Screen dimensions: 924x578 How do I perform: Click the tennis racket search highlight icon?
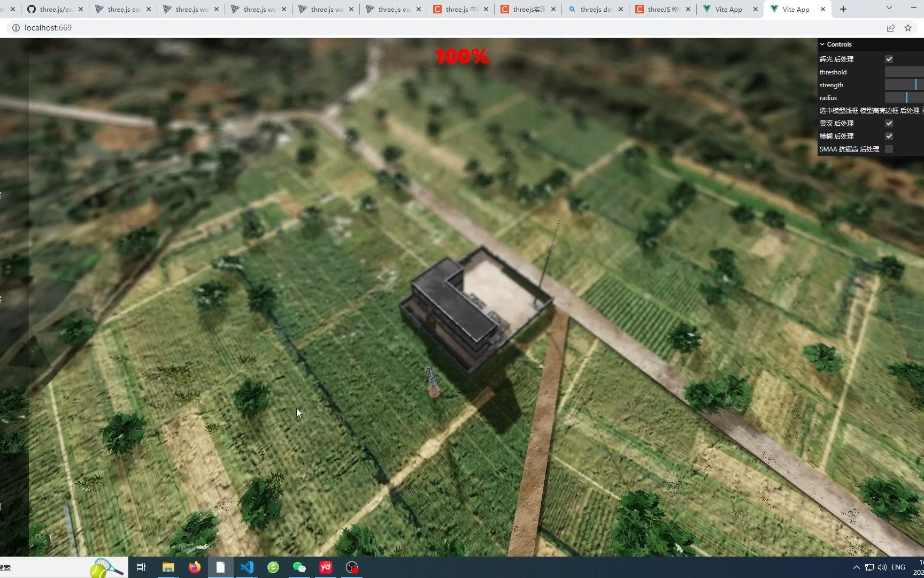pyautogui.click(x=106, y=568)
